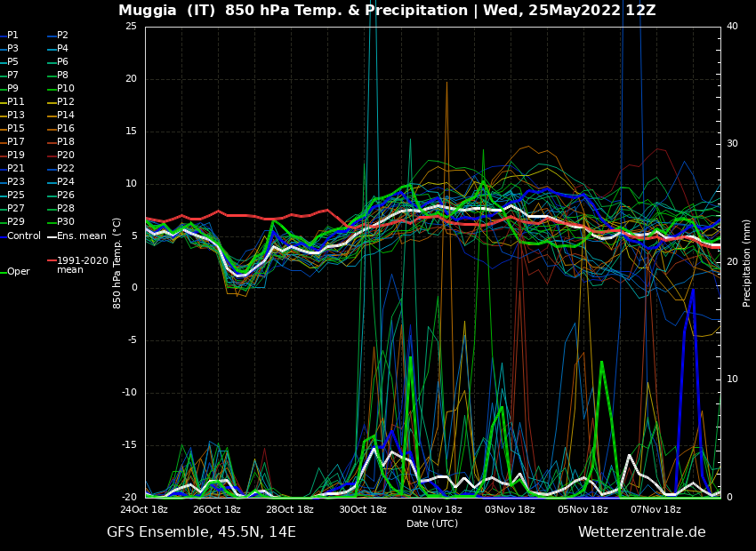Click the P19 legend entry
Image resolution: width=756 pixels, height=551 pixels.
(15, 156)
